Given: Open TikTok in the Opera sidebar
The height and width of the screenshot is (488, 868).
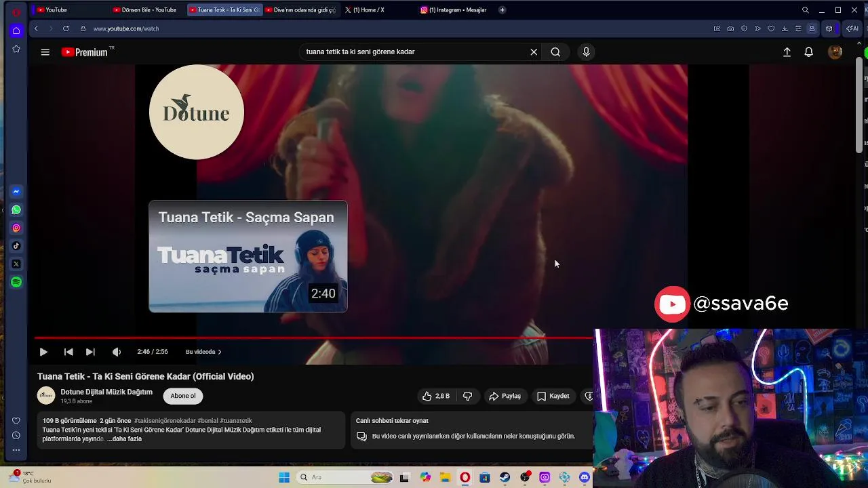Looking at the screenshot, I should 16,246.
